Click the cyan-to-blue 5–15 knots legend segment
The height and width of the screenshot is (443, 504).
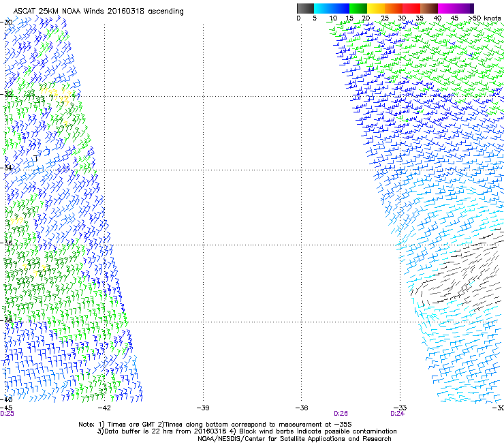[x=332, y=8]
